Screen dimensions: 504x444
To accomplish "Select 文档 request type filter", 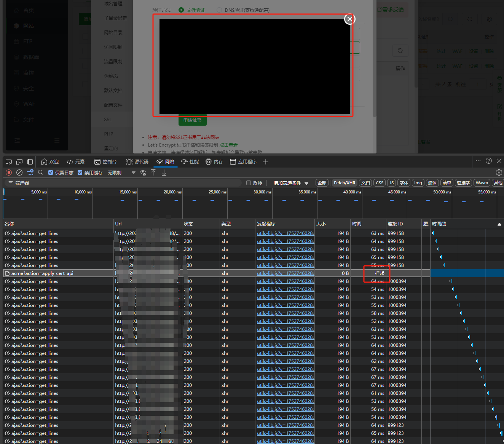I will pyautogui.click(x=366, y=183).
